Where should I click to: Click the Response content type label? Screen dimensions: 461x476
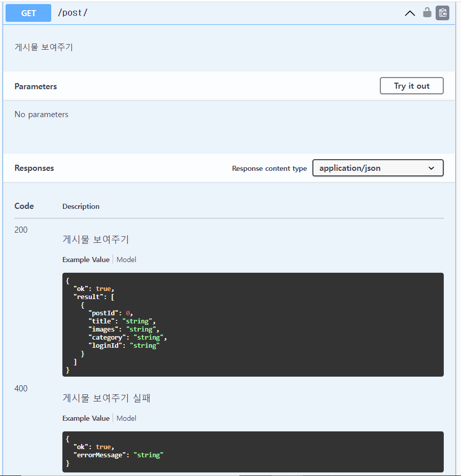(x=269, y=168)
